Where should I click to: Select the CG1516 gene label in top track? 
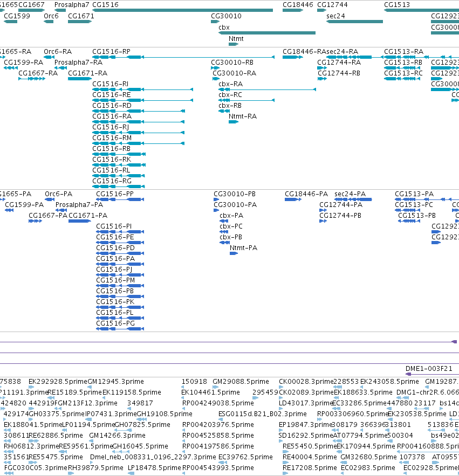pos(105,4)
